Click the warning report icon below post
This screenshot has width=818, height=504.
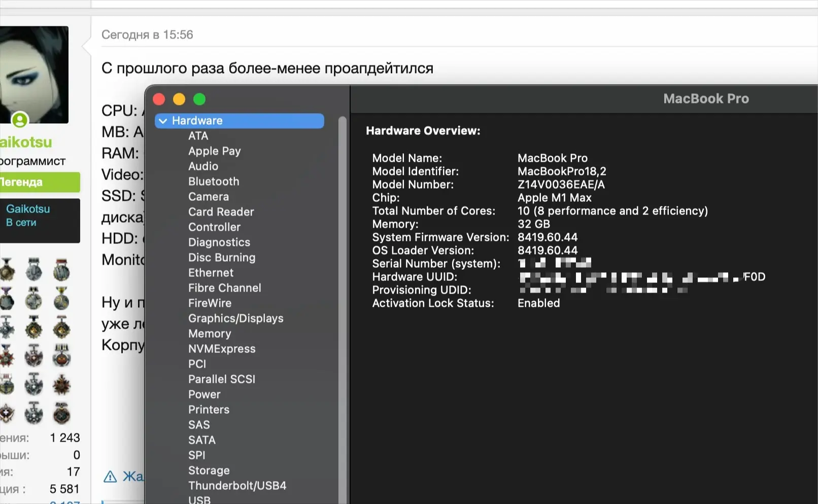coord(110,477)
